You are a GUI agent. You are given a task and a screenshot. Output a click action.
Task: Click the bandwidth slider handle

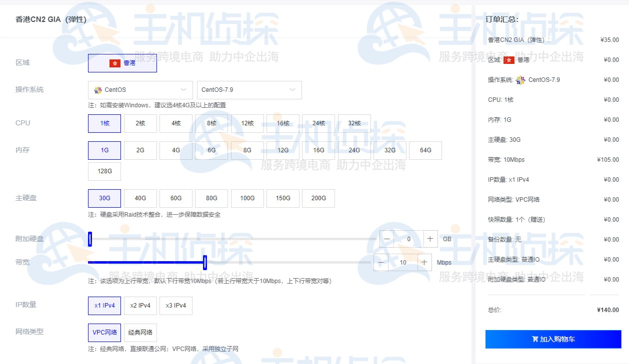[x=205, y=262]
